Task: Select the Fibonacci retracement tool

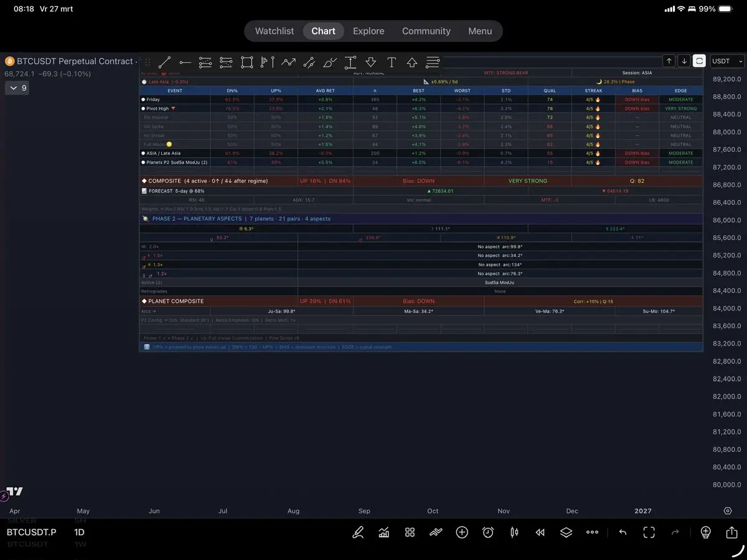Action: pyautogui.click(x=226, y=62)
